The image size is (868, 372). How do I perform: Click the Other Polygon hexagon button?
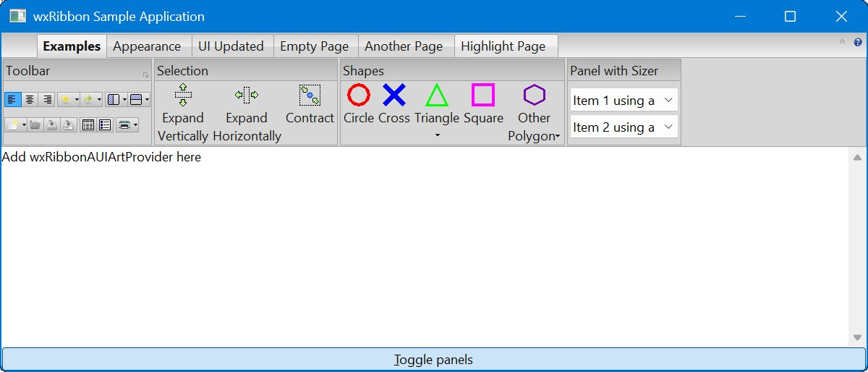[x=535, y=113]
